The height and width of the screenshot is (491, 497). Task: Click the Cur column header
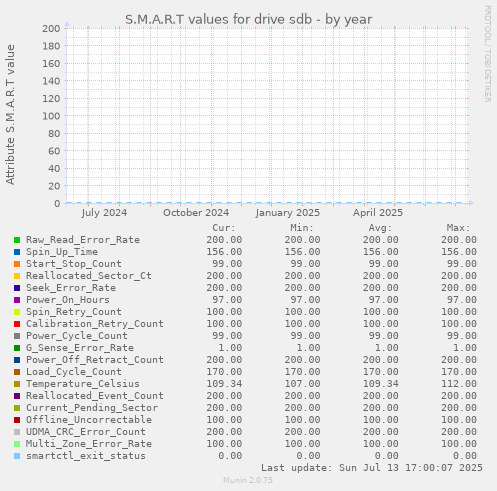tap(224, 228)
